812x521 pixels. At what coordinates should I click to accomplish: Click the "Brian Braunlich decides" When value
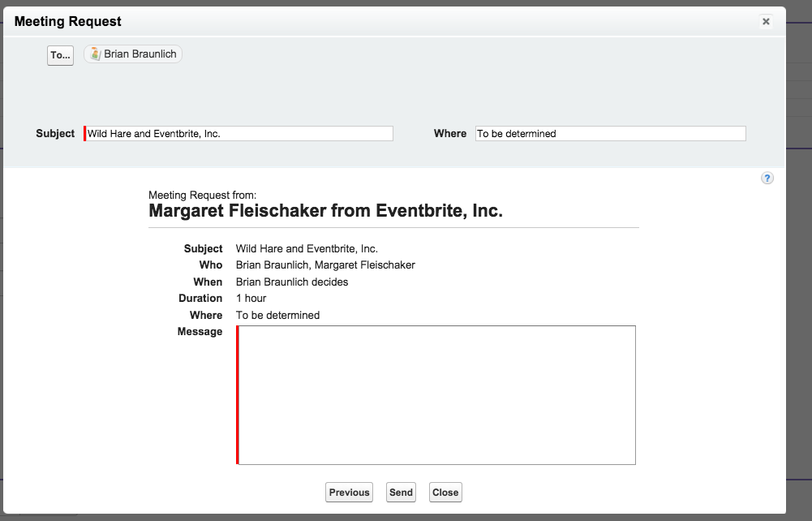[291, 282]
